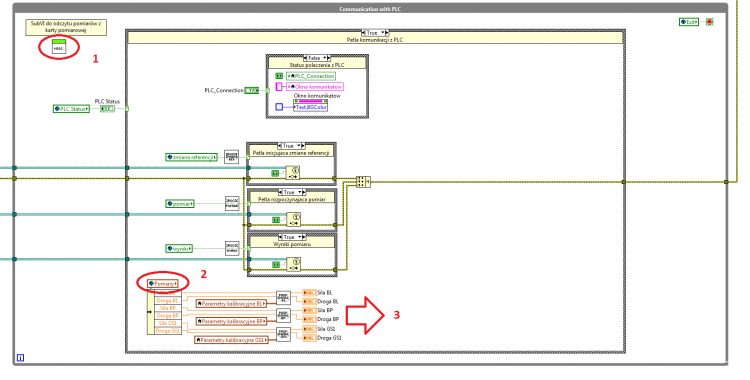This screenshot has width=750, height=380.
Task: Open the True selector of outer PLC loop case
Action: (375, 33)
